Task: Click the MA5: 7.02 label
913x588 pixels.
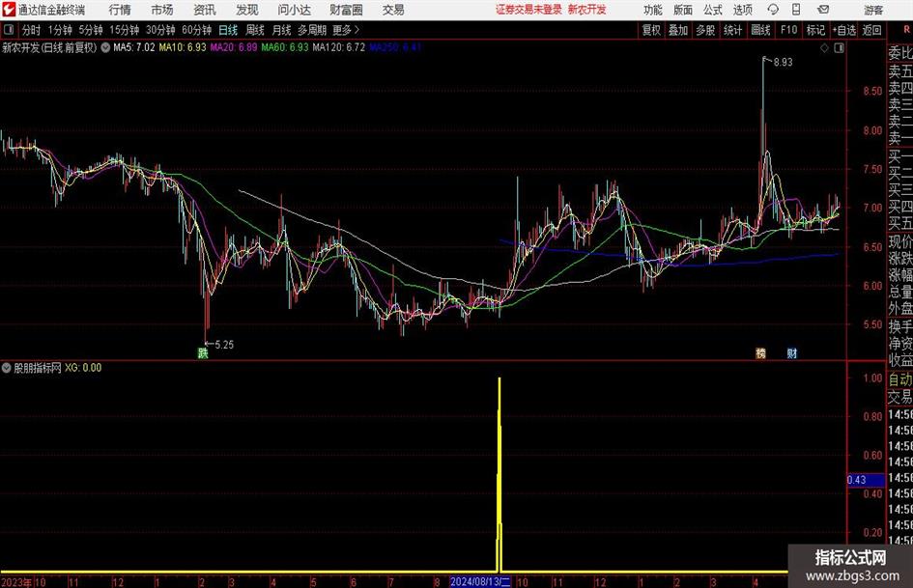Action: point(134,47)
